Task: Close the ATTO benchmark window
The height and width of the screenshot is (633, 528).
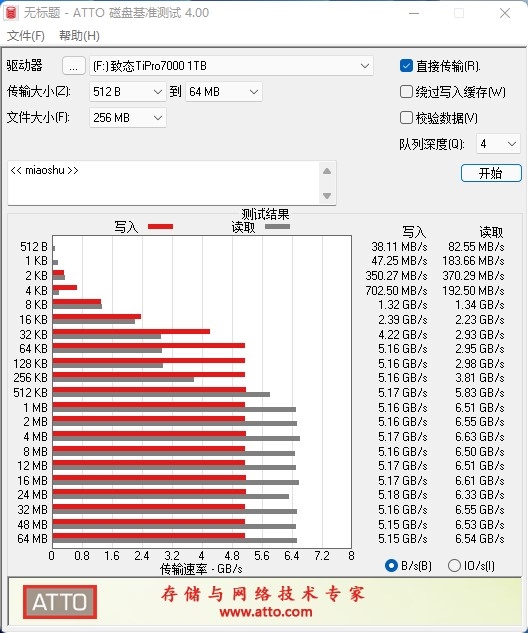Action: tap(505, 13)
